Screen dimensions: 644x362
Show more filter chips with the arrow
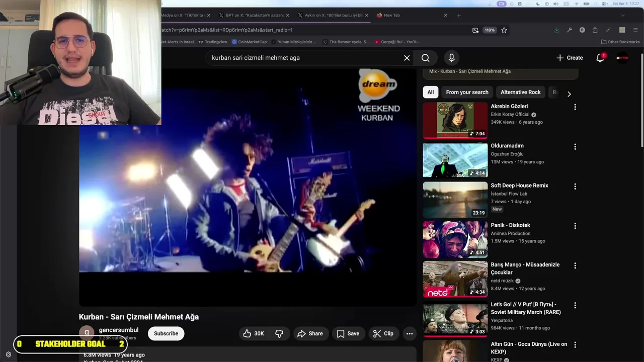point(569,94)
